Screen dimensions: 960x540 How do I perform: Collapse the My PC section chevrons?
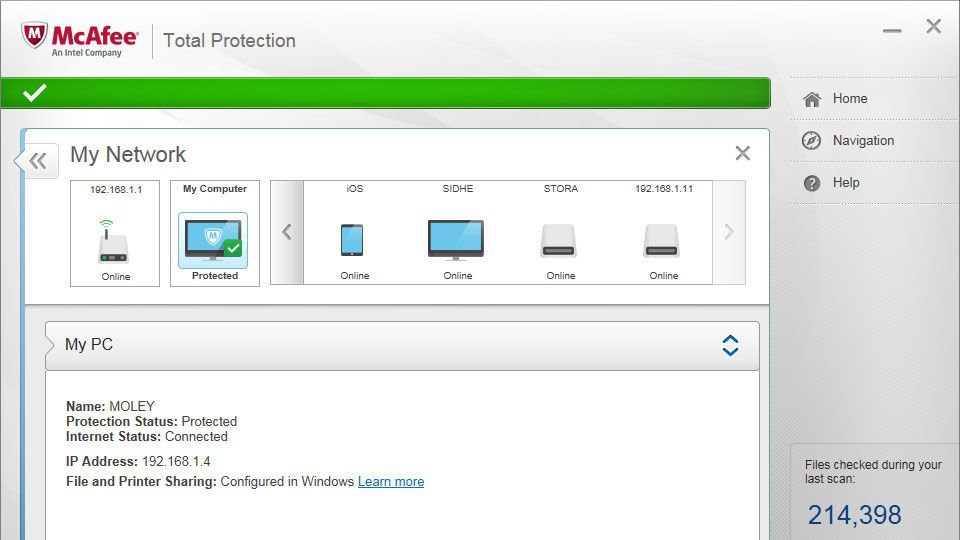click(730, 345)
